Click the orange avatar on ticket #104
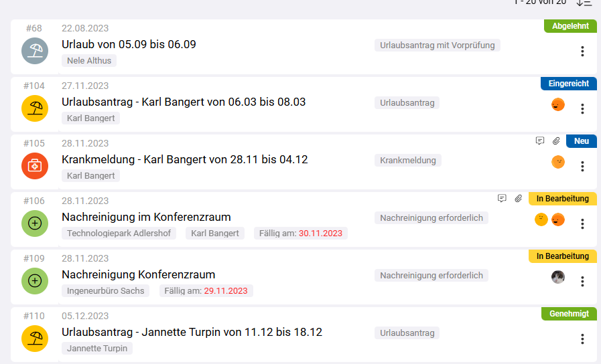 click(x=557, y=104)
